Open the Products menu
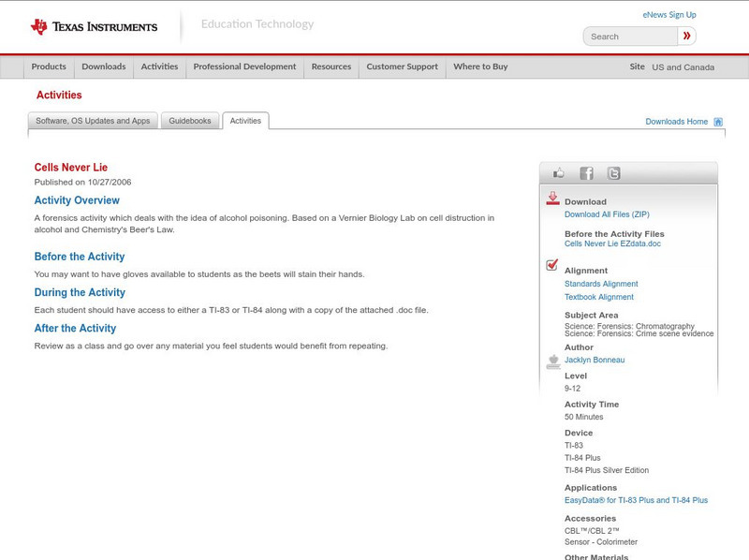Viewport: 749px width, 560px height. tap(49, 67)
